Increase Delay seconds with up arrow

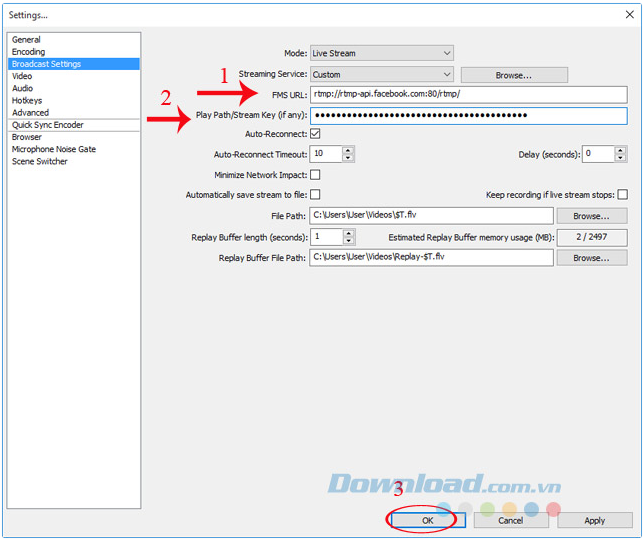pyautogui.click(x=621, y=150)
